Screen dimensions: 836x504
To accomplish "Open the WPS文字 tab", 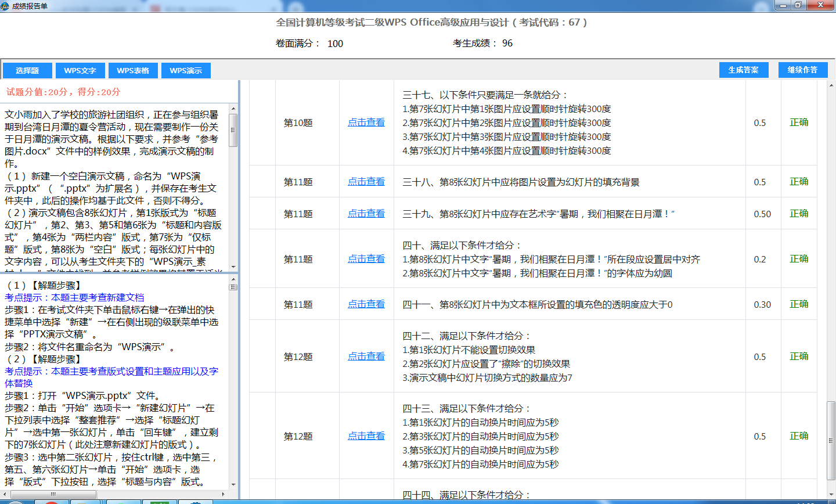I will pyautogui.click(x=80, y=70).
